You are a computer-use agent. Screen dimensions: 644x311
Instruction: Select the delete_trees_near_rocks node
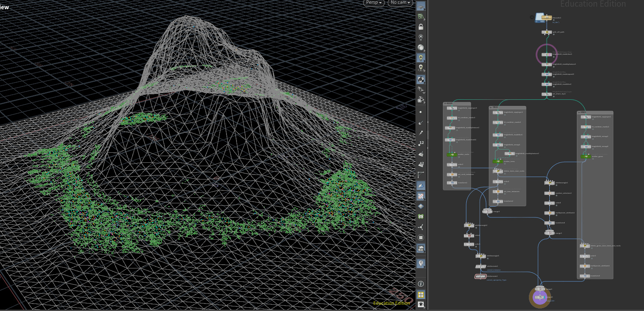point(498,172)
